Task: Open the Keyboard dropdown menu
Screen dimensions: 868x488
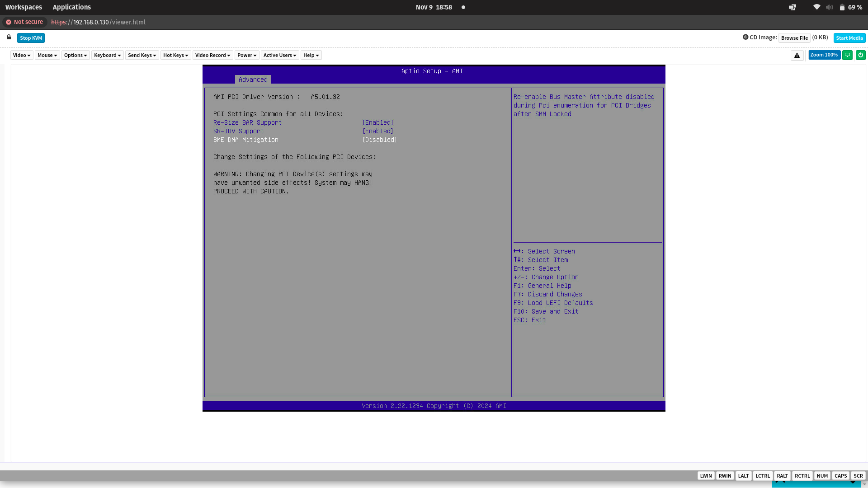Action: [108, 55]
